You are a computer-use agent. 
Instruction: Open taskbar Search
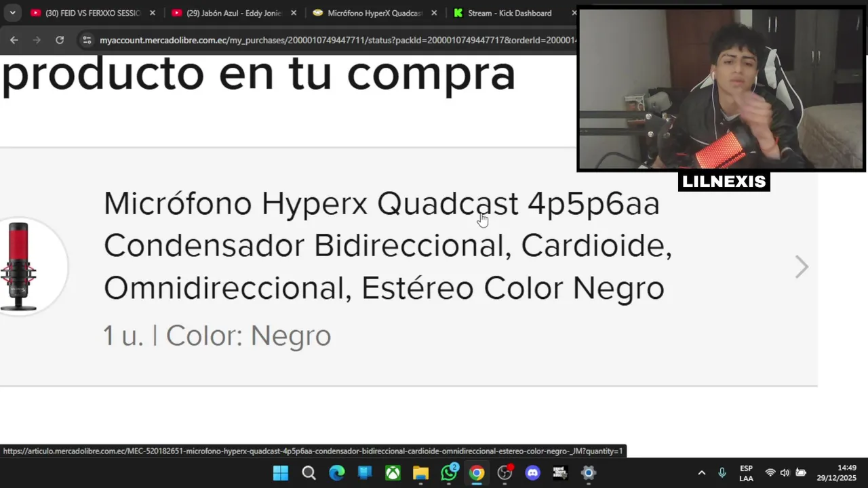(x=309, y=473)
